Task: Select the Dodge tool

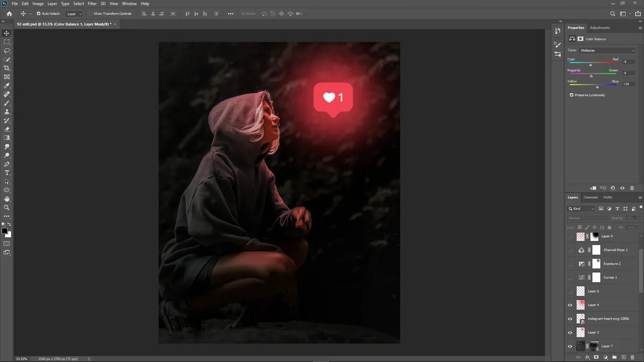Action: click(7, 155)
